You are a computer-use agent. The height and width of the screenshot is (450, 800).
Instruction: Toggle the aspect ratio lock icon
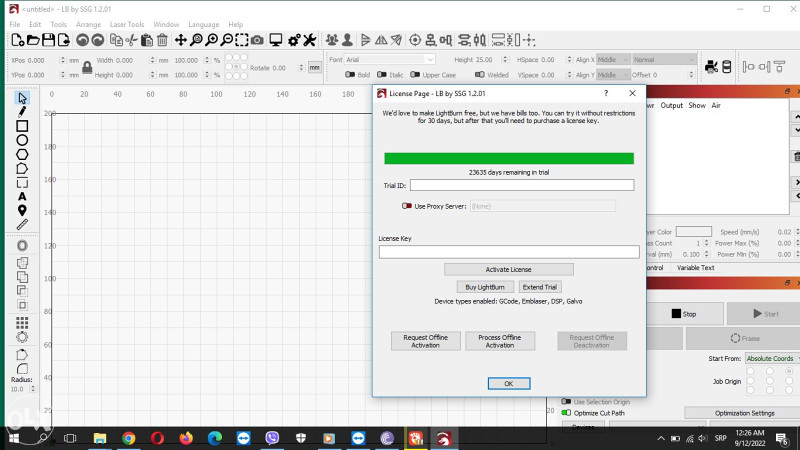click(x=87, y=67)
